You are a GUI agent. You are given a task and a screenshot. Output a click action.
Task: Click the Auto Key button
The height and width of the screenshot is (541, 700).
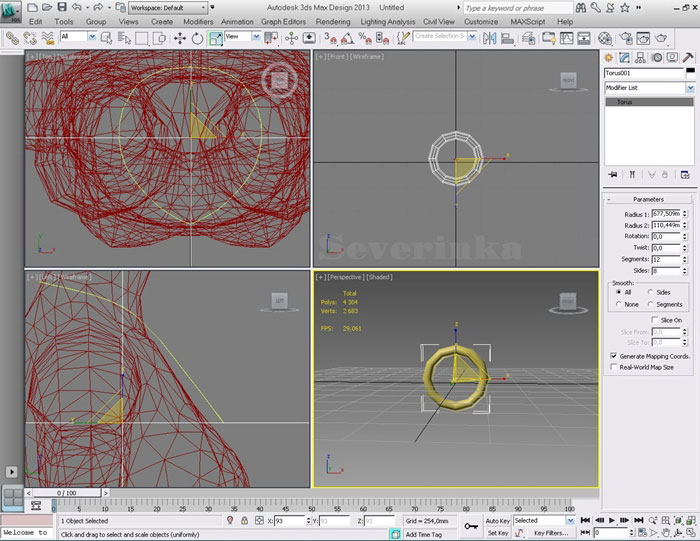[497, 521]
